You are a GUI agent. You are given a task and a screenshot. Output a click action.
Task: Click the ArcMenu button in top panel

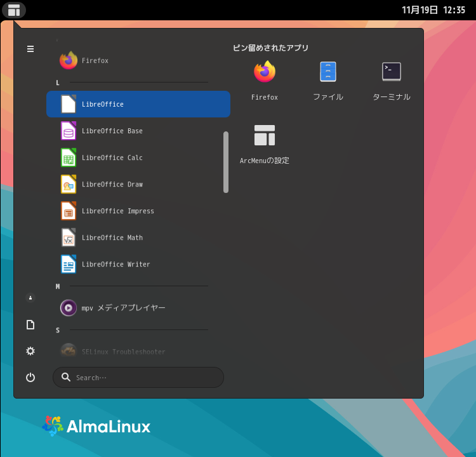[14, 10]
